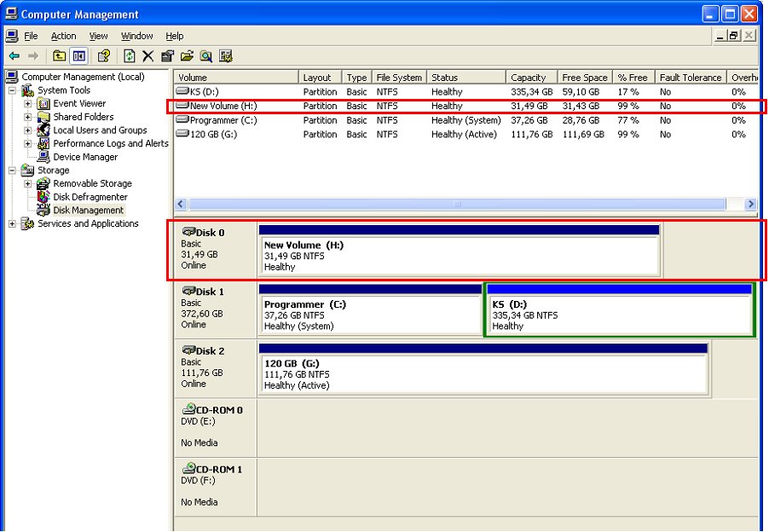Select the CD-ROM 1 DVD (F:) block
Viewport: 769px width, 532px height.
click(x=216, y=488)
